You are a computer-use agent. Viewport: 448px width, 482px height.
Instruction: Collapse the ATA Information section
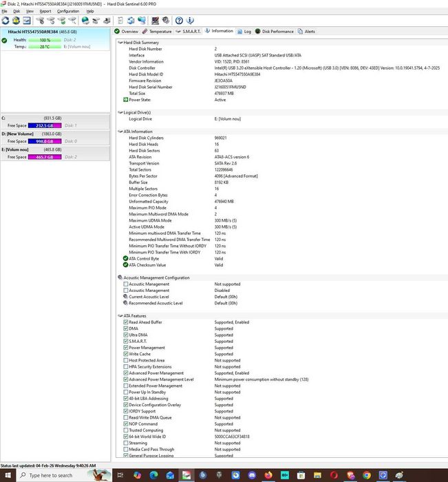[x=120, y=132]
